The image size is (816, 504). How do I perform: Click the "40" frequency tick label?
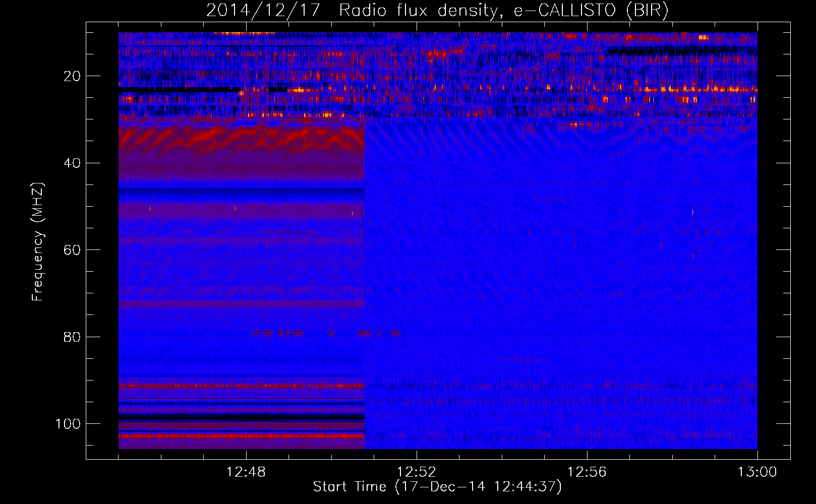tap(72, 163)
